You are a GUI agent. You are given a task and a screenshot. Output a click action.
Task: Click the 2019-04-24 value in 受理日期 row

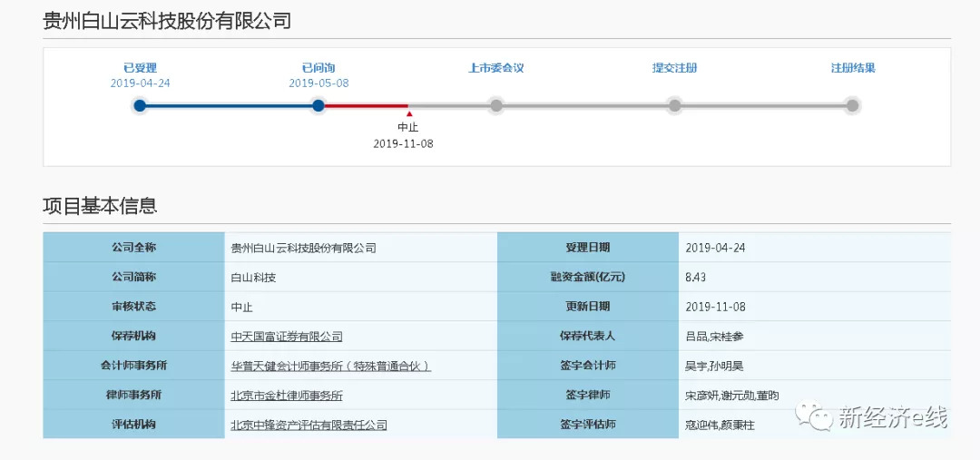[716, 248]
